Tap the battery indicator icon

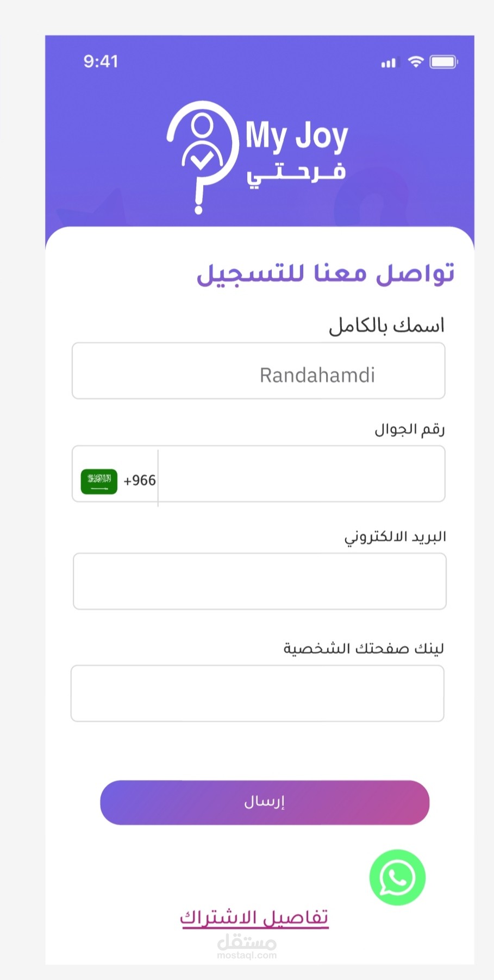(x=443, y=62)
